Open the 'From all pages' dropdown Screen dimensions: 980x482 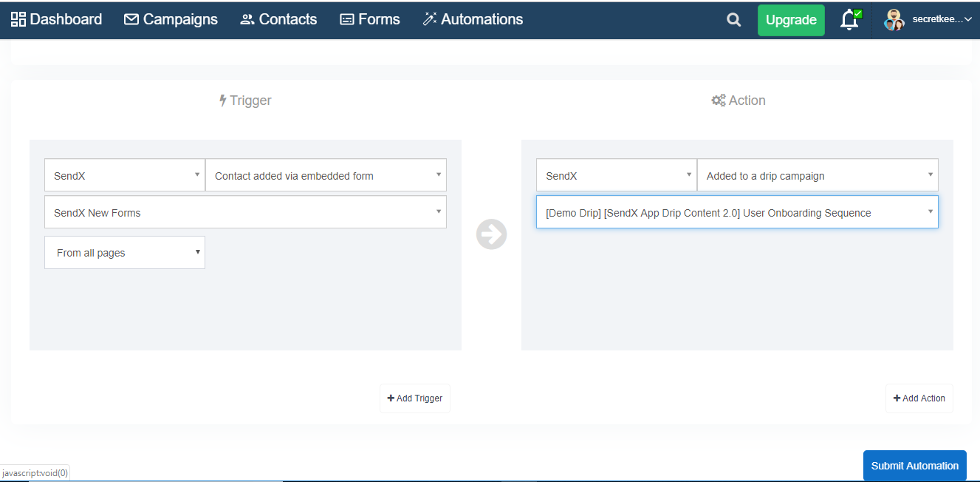[125, 252]
